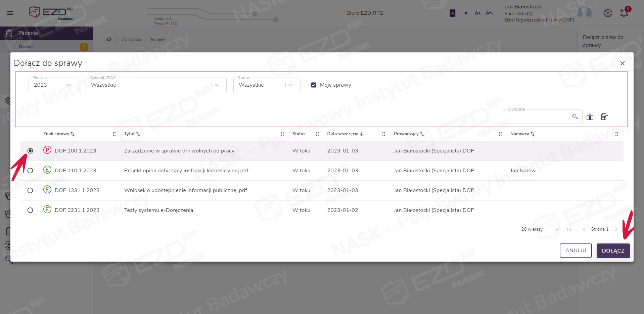
Task: Click the search magnifier icon in Wyszukaj field
Action: point(575,117)
